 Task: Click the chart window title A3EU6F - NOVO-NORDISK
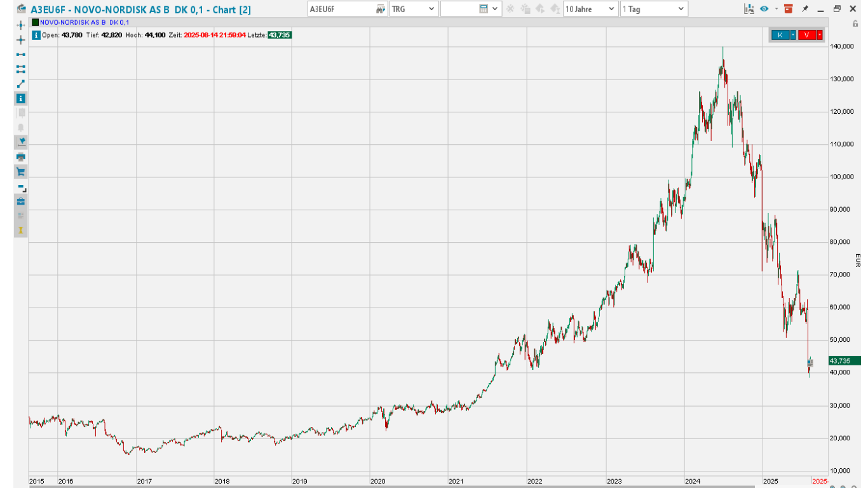click(x=141, y=9)
